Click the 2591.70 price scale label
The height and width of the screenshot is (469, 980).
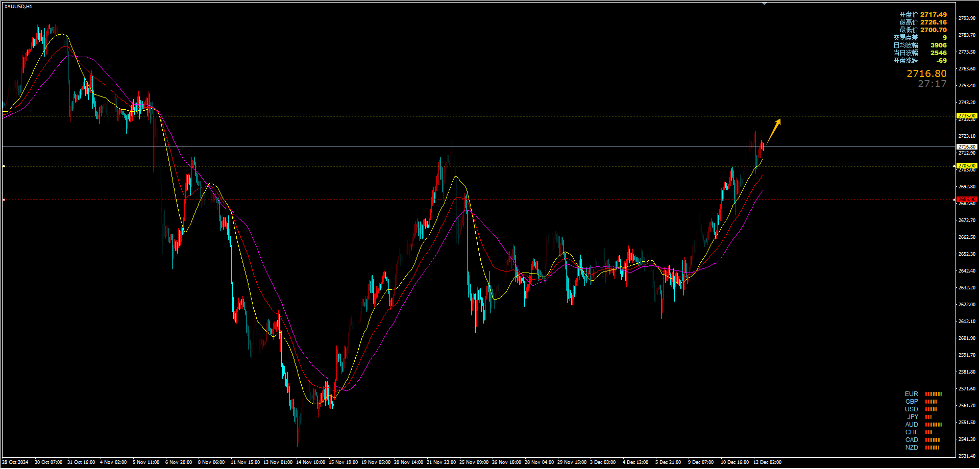point(967,355)
